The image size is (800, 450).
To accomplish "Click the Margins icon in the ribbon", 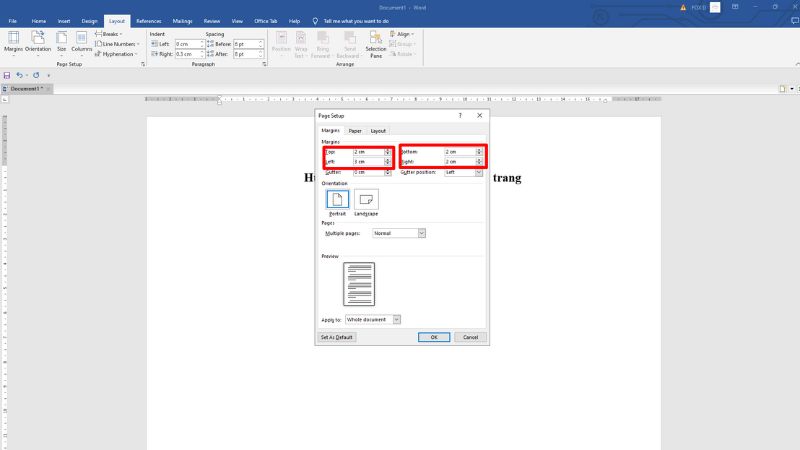I will 13,38.
